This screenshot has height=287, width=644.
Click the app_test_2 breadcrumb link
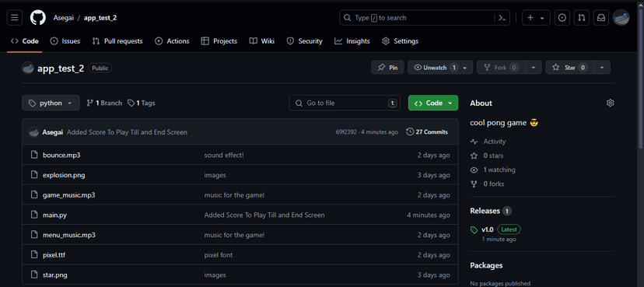100,18
